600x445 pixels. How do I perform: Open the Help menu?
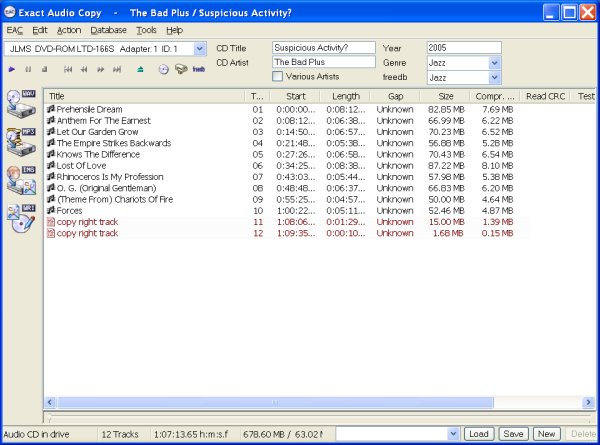(x=174, y=30)
